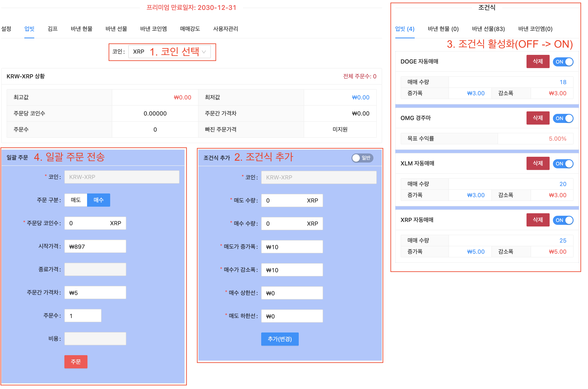Click the 시작가격 input field

[95, 246]
